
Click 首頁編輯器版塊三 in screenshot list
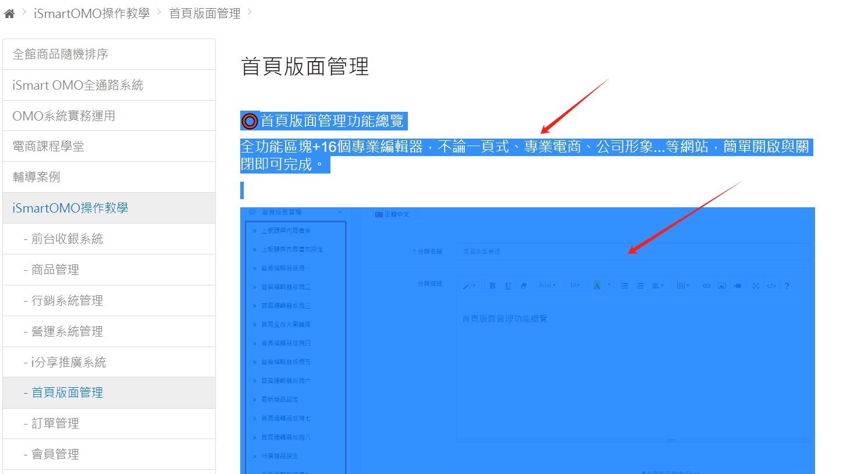(286, 306)
